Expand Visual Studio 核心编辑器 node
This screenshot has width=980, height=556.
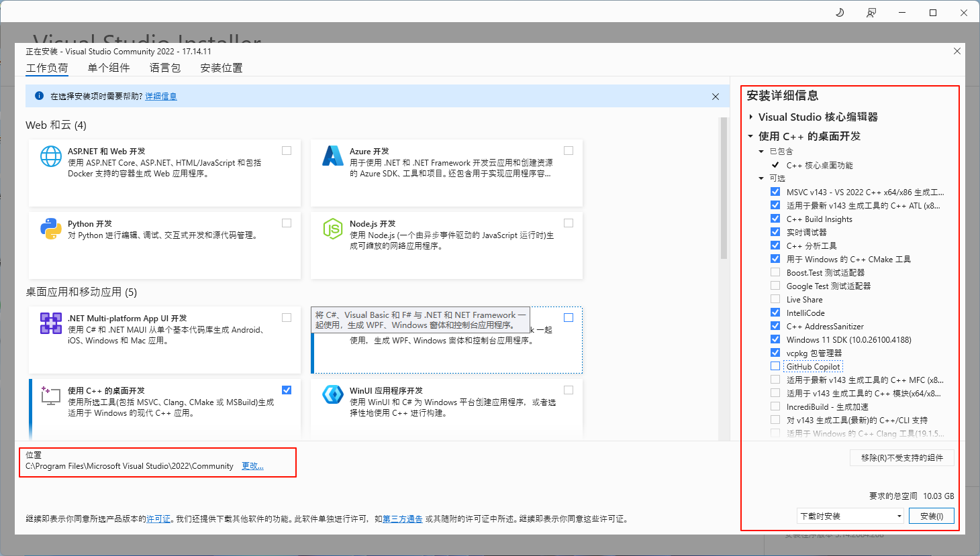(750, 117)
